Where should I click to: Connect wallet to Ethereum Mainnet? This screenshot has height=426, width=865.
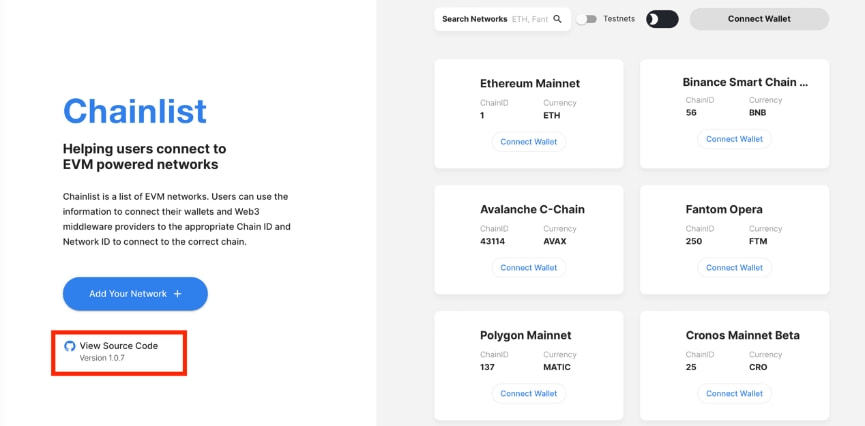coord(528,142)
